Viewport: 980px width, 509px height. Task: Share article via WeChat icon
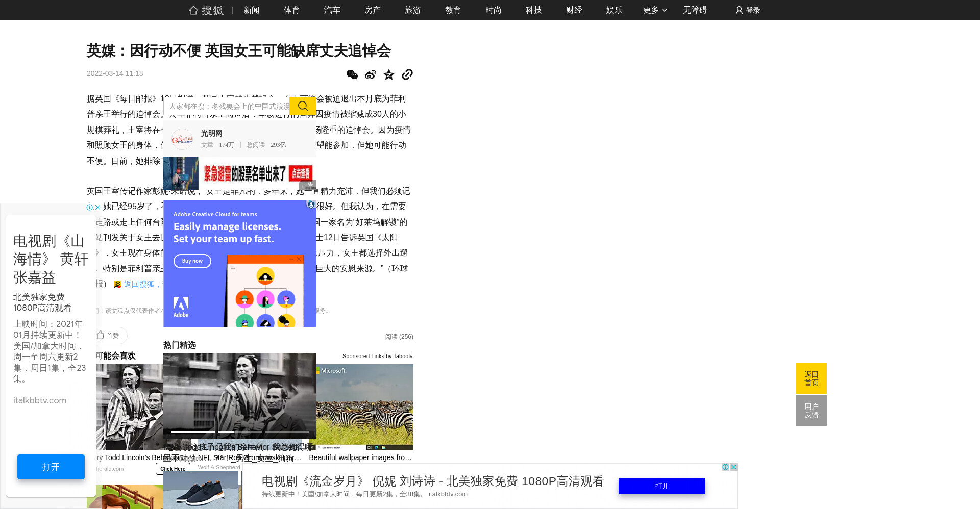coord(352,74)
